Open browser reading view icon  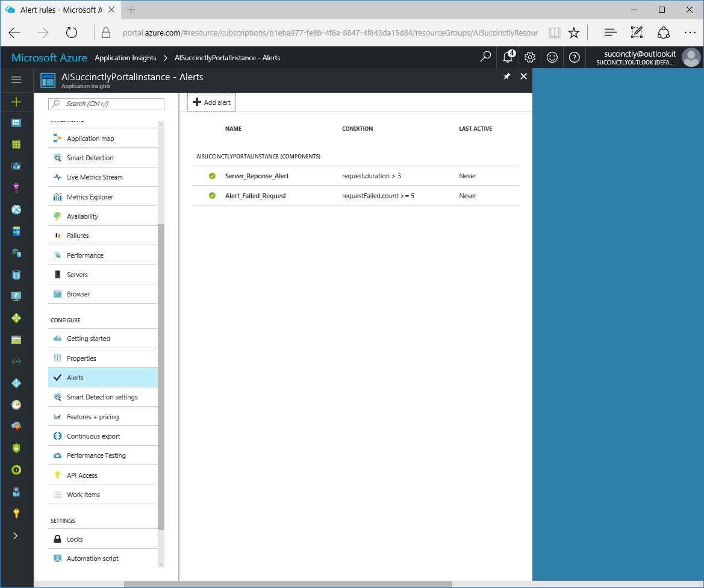[555, 33]
